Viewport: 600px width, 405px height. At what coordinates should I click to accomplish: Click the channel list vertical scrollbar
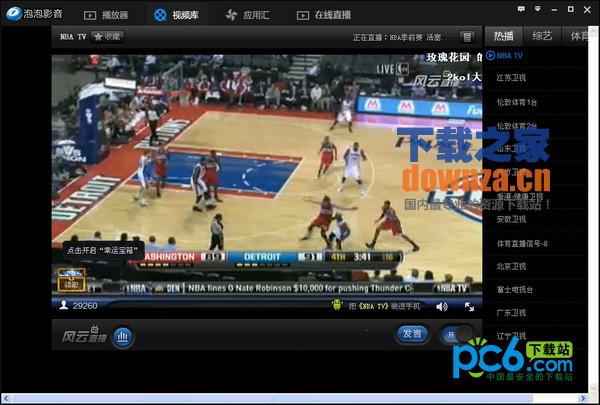point(593,209)
